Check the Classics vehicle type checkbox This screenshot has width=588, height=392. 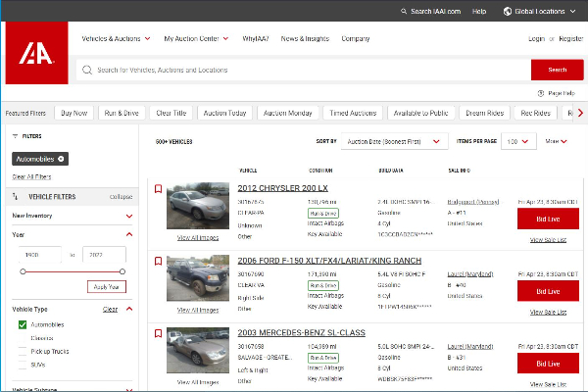coord(23,338)
